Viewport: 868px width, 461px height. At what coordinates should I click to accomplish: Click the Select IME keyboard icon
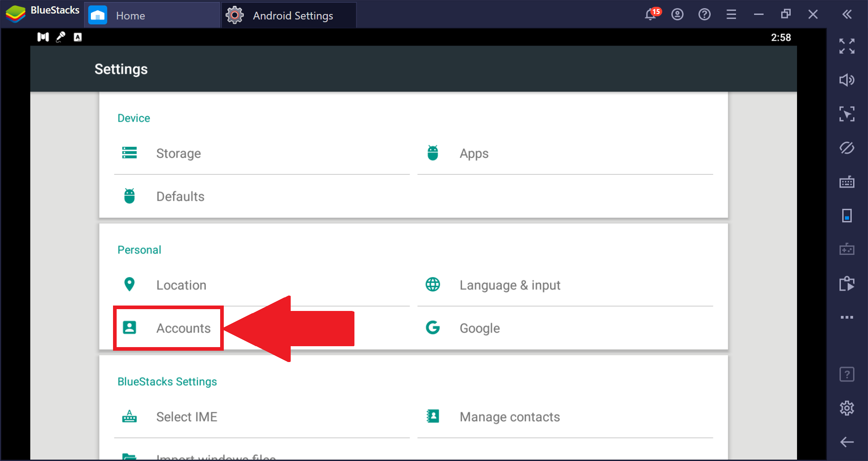tap(129, 416)
